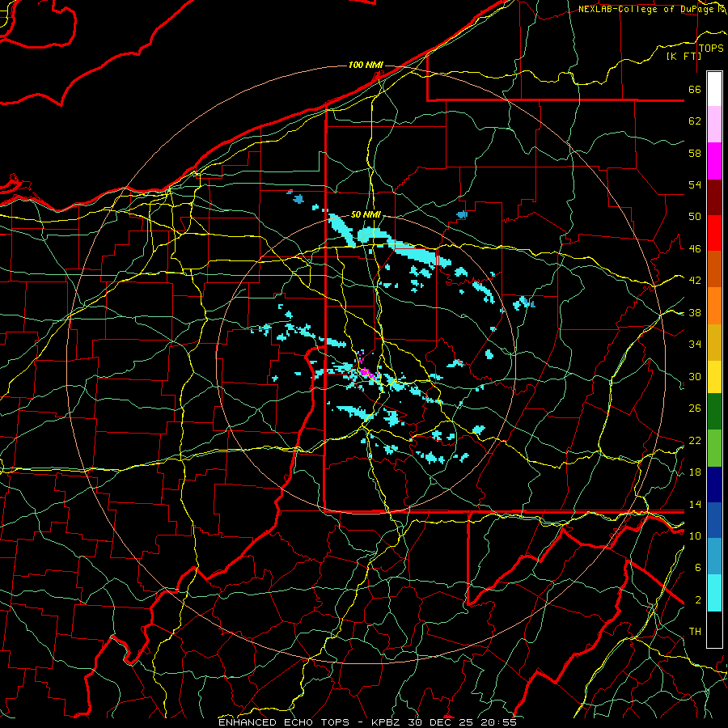Click the light blue swatch at 14 kft
728x728 pixels.
pos(714,557)
